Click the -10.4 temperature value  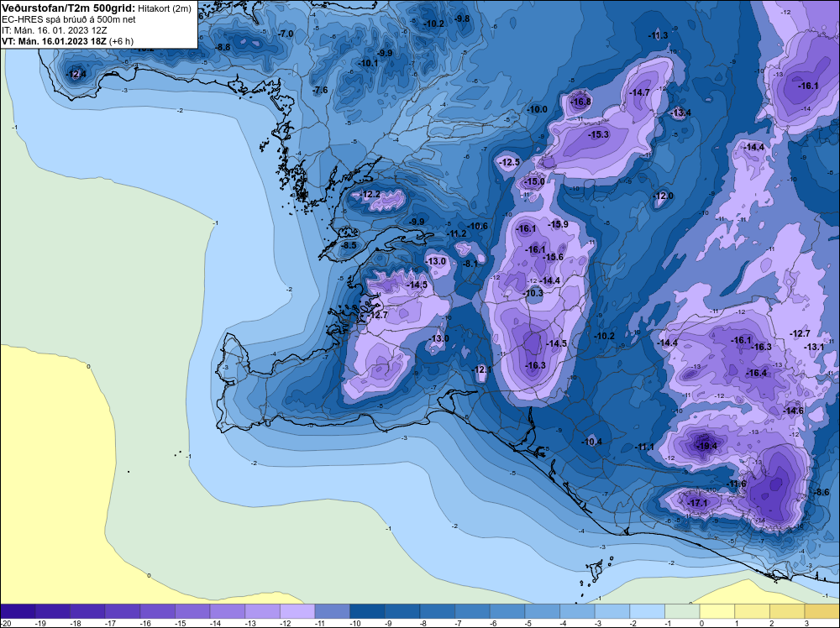pyautogui.click(x=591, y=442)
